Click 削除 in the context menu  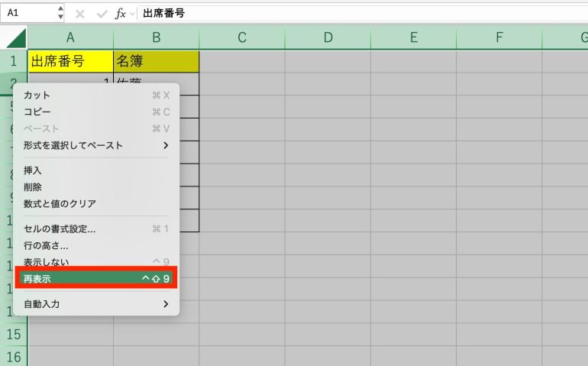pyautogui.click(x=33, y=187)
